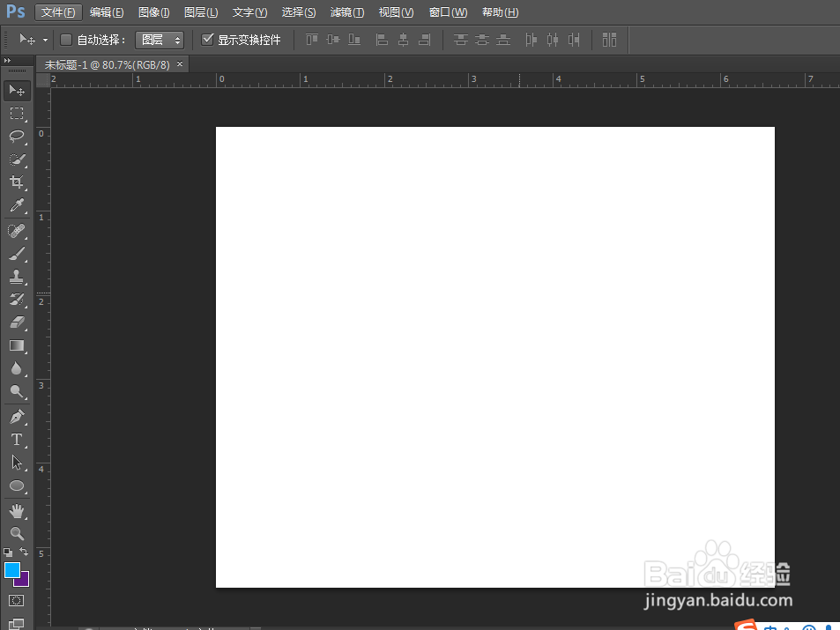The height and width of the screenshot is (630, 840).
Task: Select the Eyedropper tool
Action: pyautogui.click(x=17, y=205)
